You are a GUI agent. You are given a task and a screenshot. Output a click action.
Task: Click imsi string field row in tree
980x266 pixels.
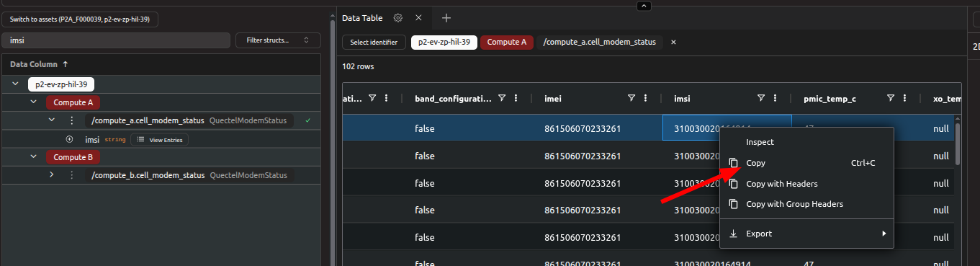pyautogui.click(x=161, y=139)
